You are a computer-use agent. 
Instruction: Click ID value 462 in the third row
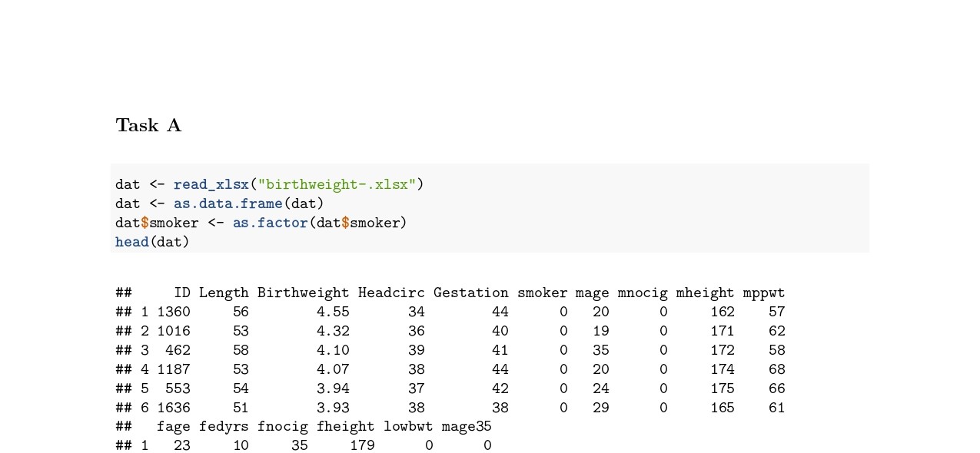(178, 350)
